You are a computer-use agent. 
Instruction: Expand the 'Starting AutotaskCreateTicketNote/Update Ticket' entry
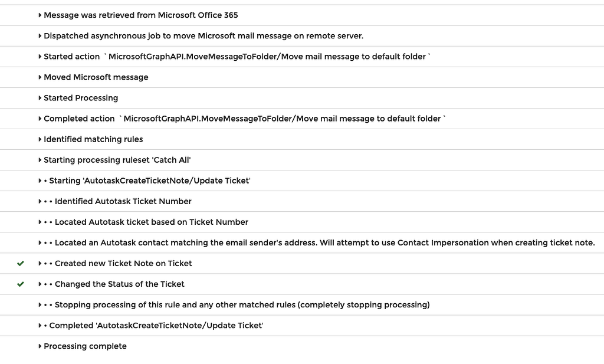(x=40, y=180)
